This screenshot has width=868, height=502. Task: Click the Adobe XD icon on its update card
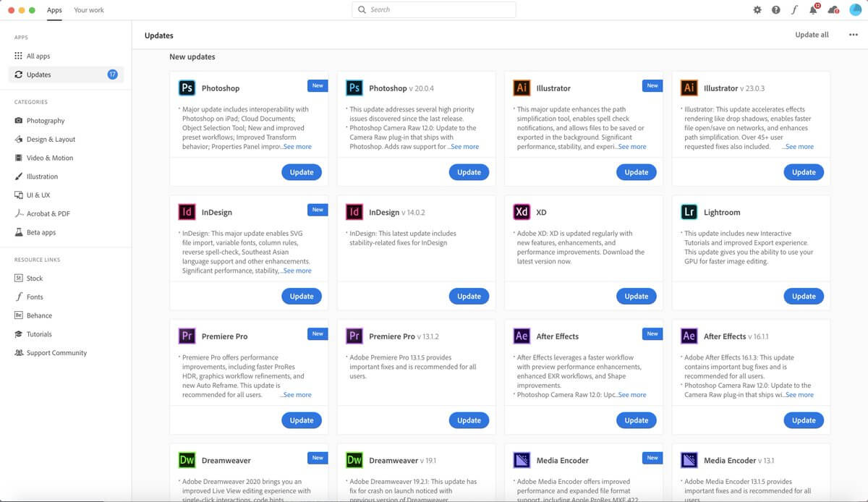pyautogui.click(x=522, y=212)
